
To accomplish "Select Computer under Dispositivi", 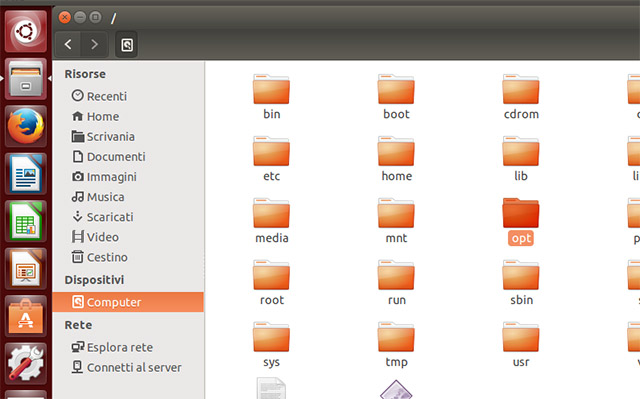I will pyautogui.click(x=128, y=302).
